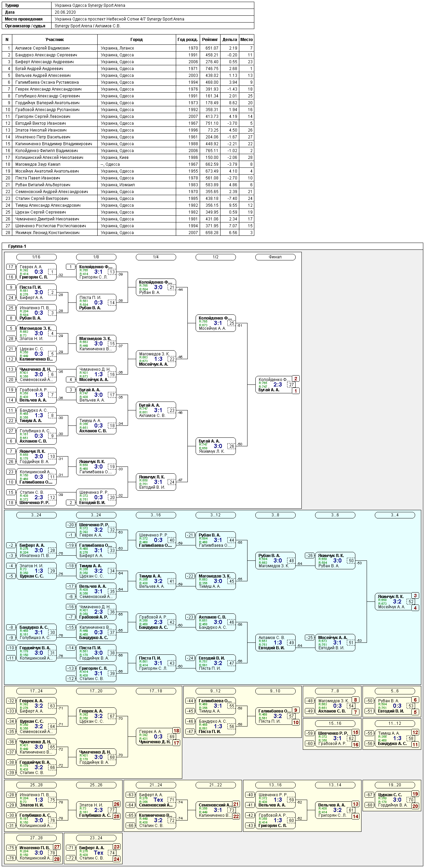Screen dimensions: 425x868
Task: Click the Участник column header
Action: tap(55, 40)
